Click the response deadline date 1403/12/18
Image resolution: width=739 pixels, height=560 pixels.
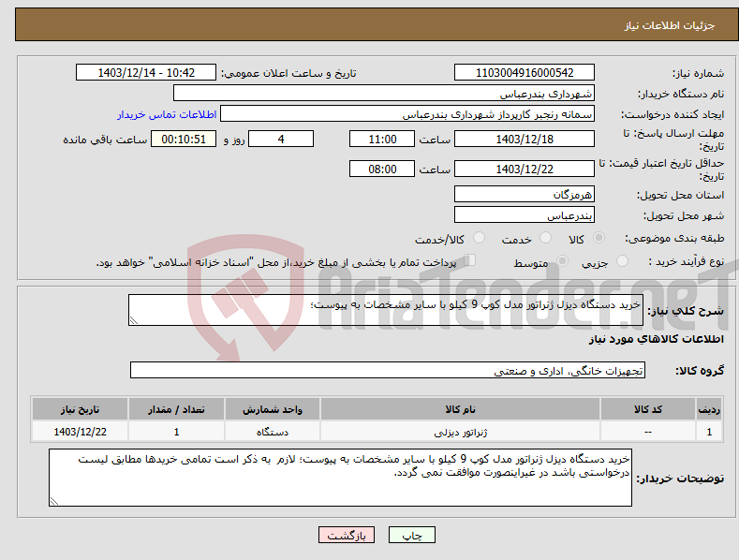pyautogui.click(x=525, y=139)
